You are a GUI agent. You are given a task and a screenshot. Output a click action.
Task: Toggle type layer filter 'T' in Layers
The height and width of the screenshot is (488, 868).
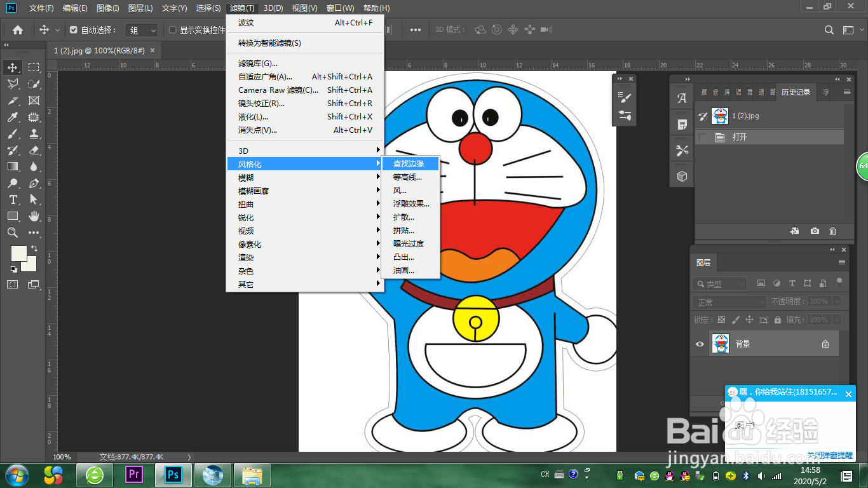792,283
